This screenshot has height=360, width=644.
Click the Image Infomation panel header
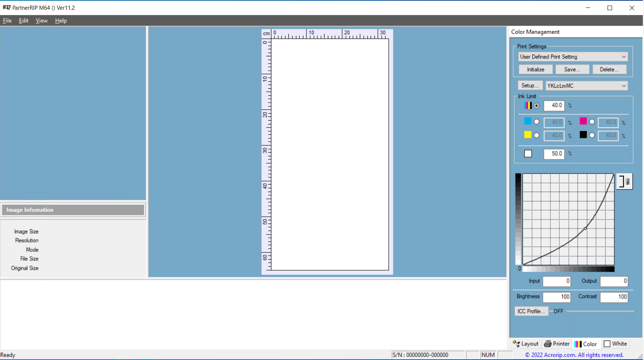pos(73,210)
